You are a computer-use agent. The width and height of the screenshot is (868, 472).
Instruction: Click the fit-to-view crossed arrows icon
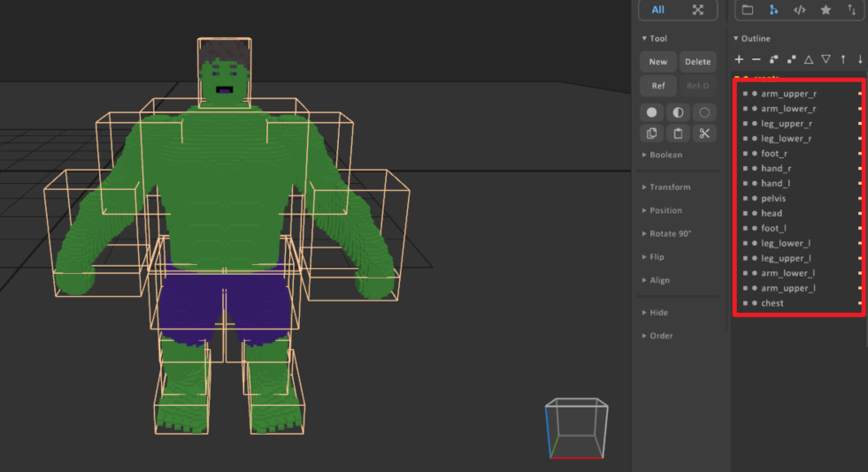click(x=697, y=10)
